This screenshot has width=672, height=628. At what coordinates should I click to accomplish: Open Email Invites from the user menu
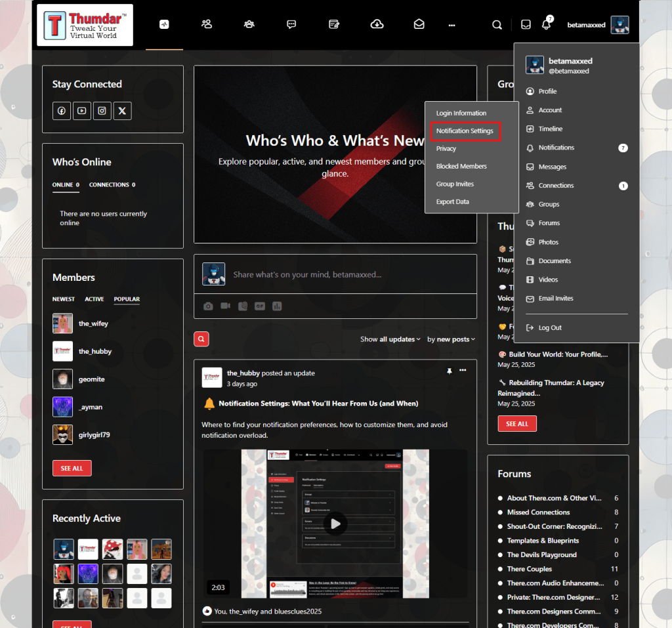point(549,299)
